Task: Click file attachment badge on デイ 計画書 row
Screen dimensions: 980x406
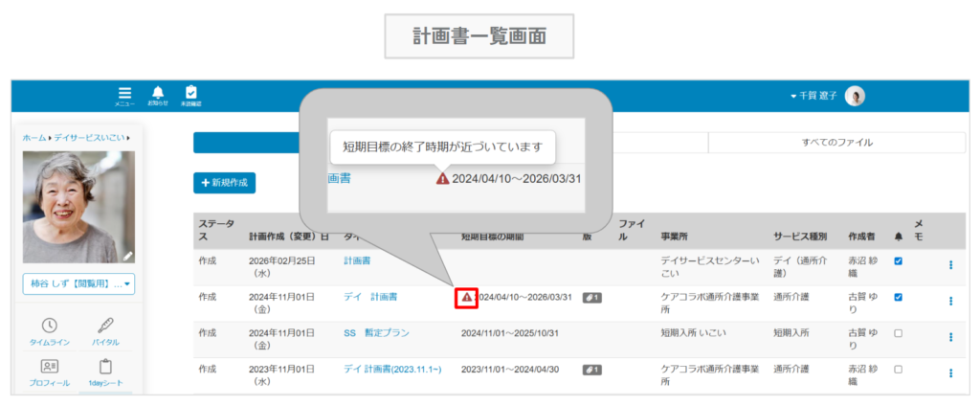Action: pos(591,298)
